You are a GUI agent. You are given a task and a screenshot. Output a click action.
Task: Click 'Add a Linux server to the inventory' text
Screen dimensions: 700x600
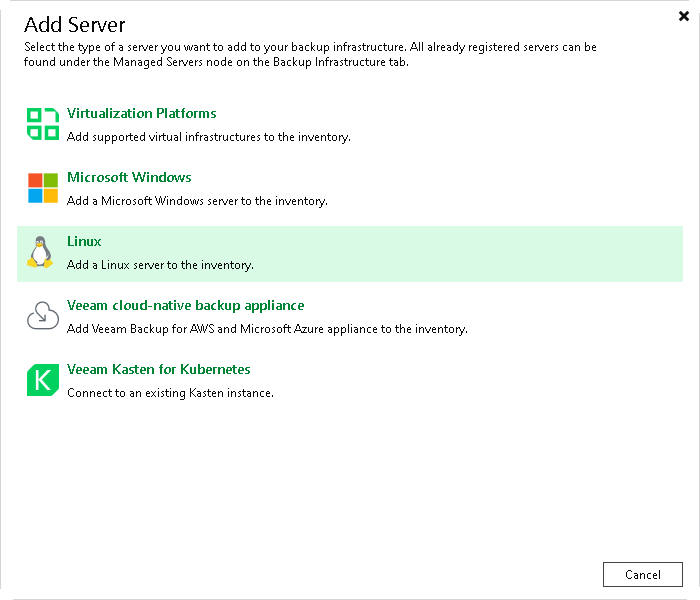click(160, 265)
